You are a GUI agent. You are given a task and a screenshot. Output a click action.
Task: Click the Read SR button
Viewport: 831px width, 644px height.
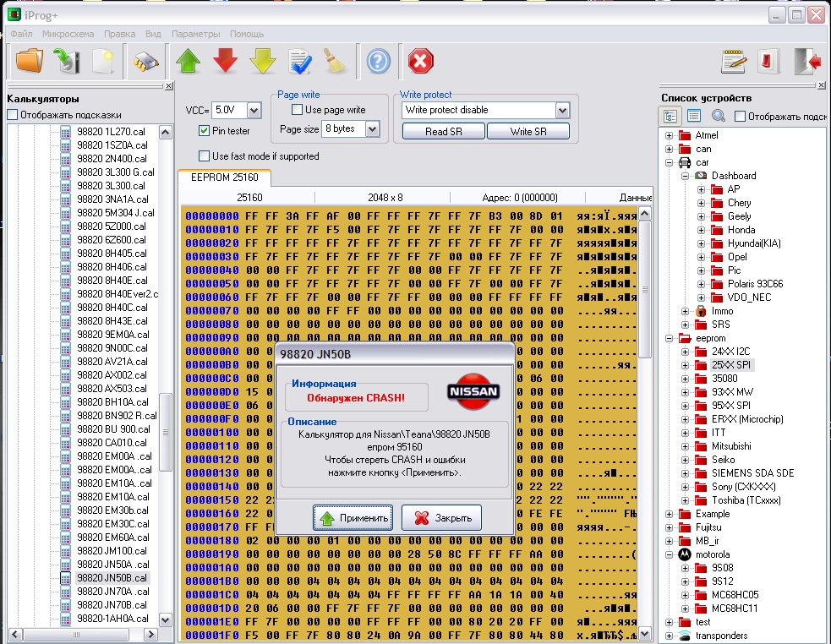point(444,132)
